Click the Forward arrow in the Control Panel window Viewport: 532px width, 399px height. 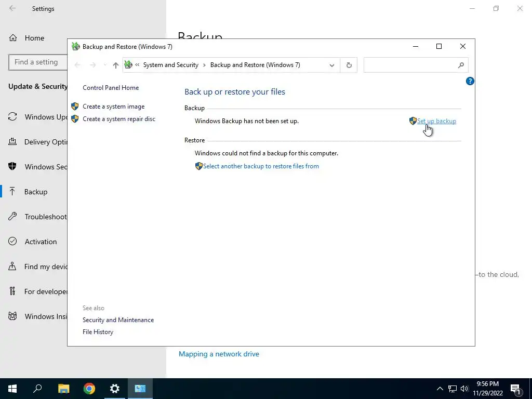click(92, 65)
